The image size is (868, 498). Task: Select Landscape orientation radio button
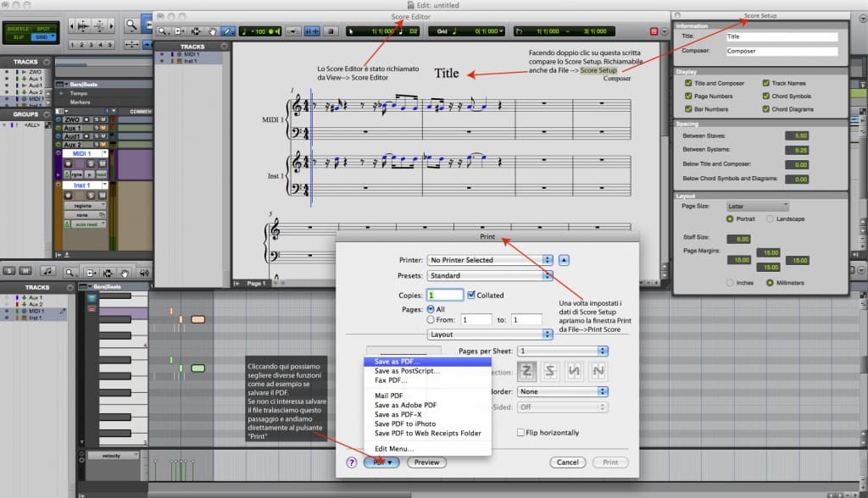[770, 219]
